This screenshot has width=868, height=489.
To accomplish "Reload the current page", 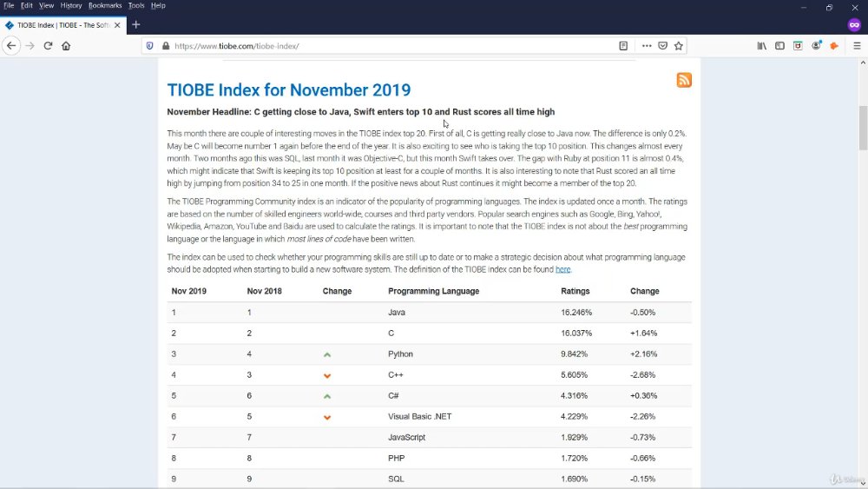I will (48, 46).
